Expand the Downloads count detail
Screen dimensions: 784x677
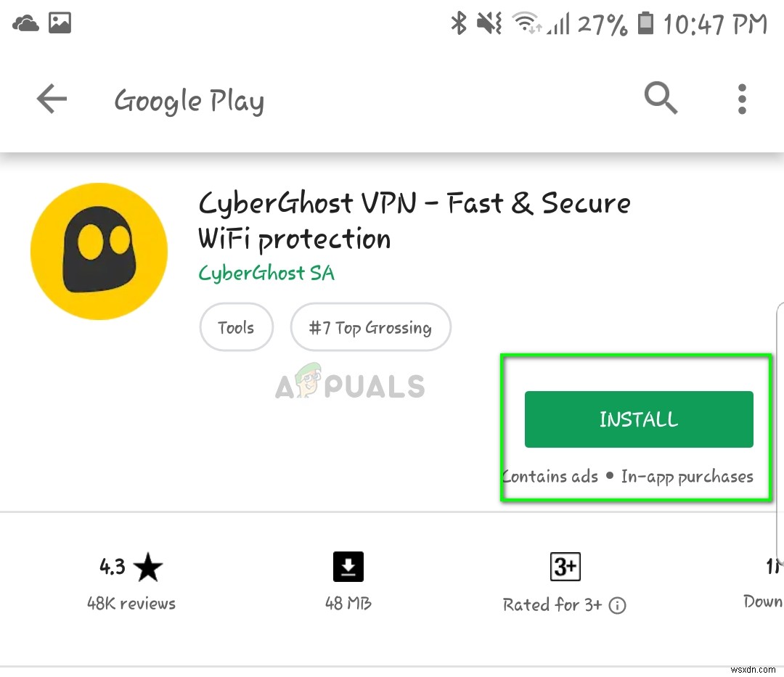(762, 602)
